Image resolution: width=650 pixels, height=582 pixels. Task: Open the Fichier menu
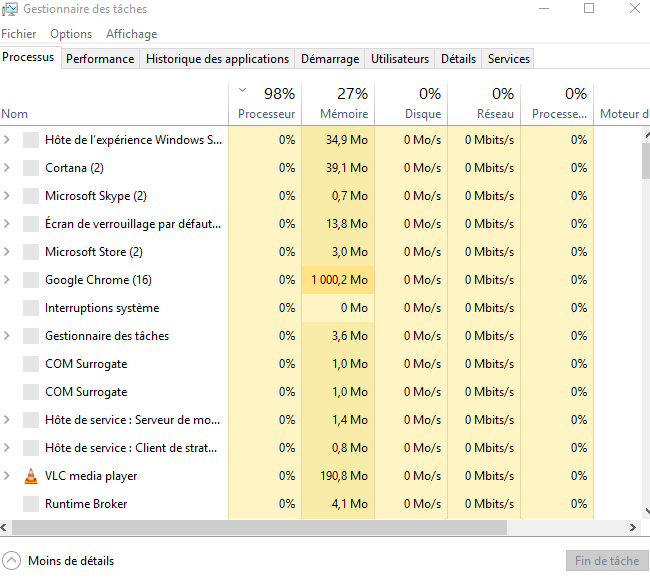(19, 34)
